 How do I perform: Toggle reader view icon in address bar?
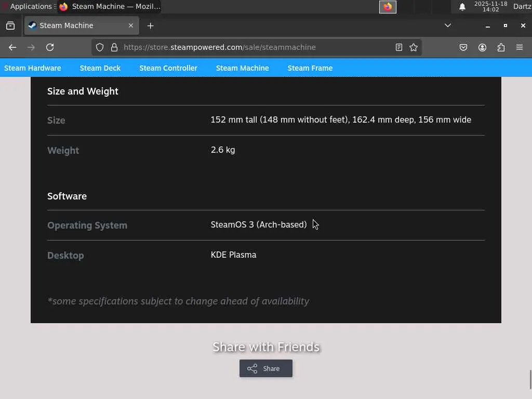[x=399, y=47]
